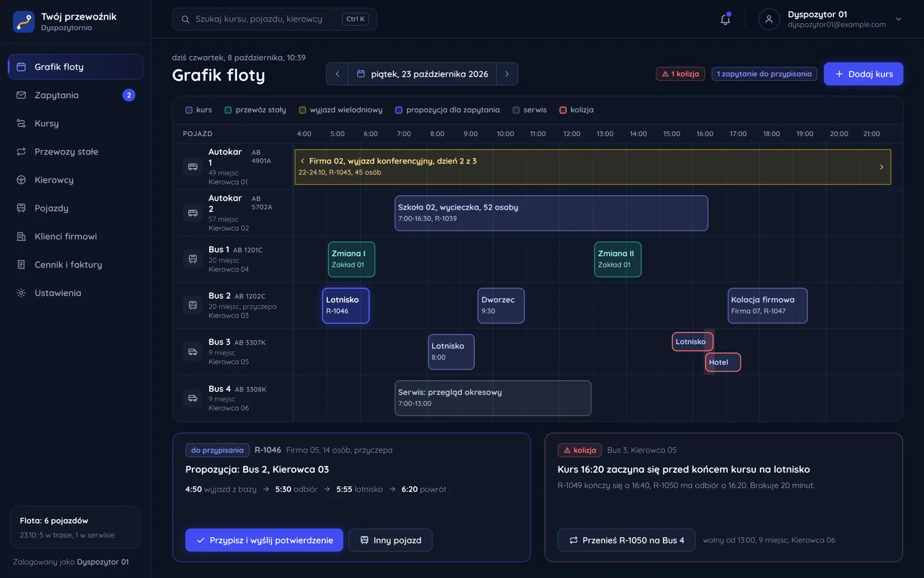
Task: Click Przypisz i wyślij potwierdzenie button
Action: pyautogui.click(x=264, y=540)
